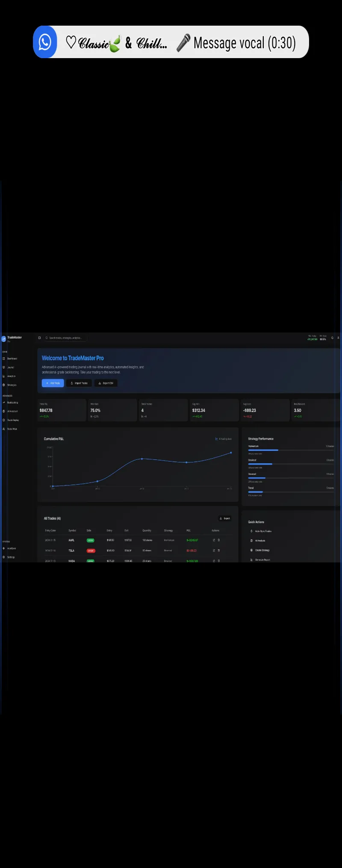This screenshot has width=342, height=868.
Task: Click the Journal book icon
Action: pos(4,367)
